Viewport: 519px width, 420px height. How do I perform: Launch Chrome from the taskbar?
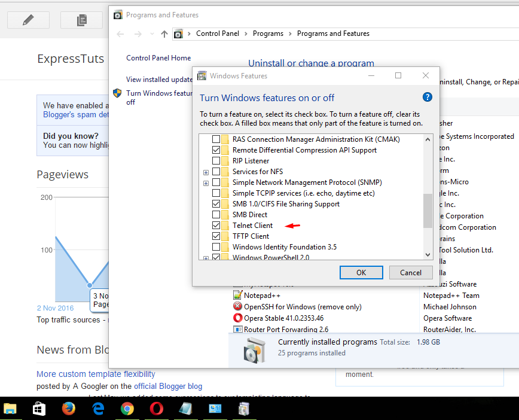click(127, 408)
